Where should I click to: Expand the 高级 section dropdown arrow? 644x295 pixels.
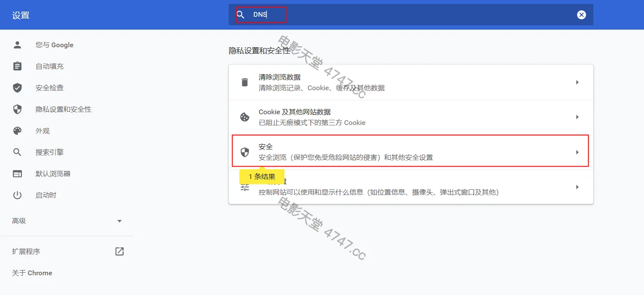119,221
